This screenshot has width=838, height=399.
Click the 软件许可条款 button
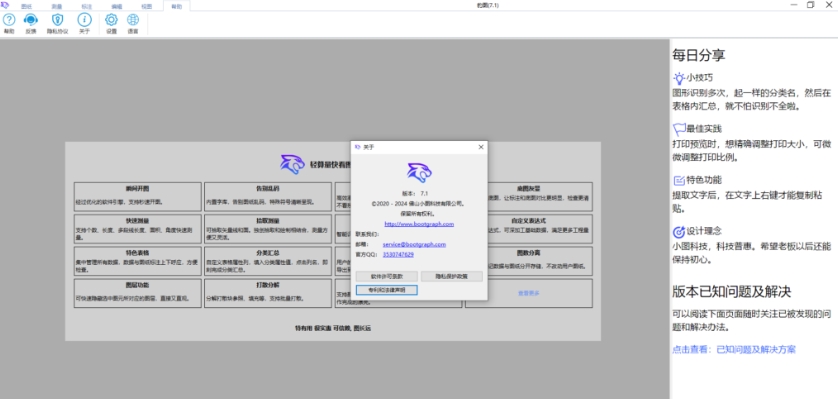[387, 276]
